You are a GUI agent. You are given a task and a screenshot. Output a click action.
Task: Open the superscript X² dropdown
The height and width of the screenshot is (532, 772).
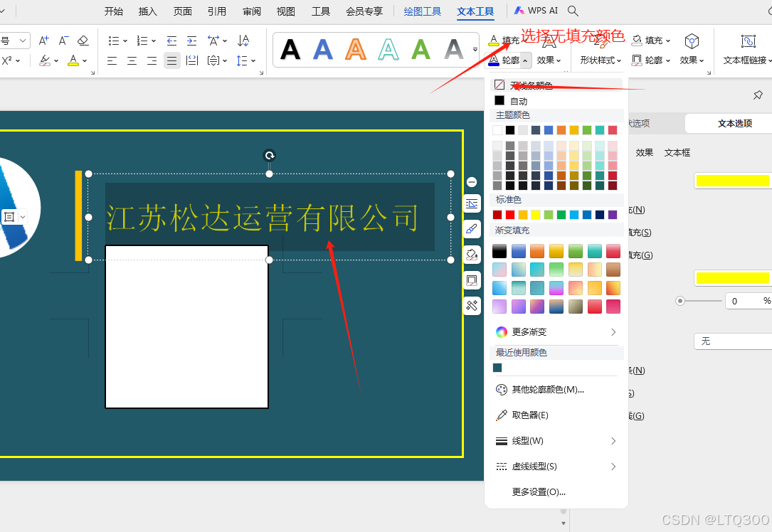(18, 60)
